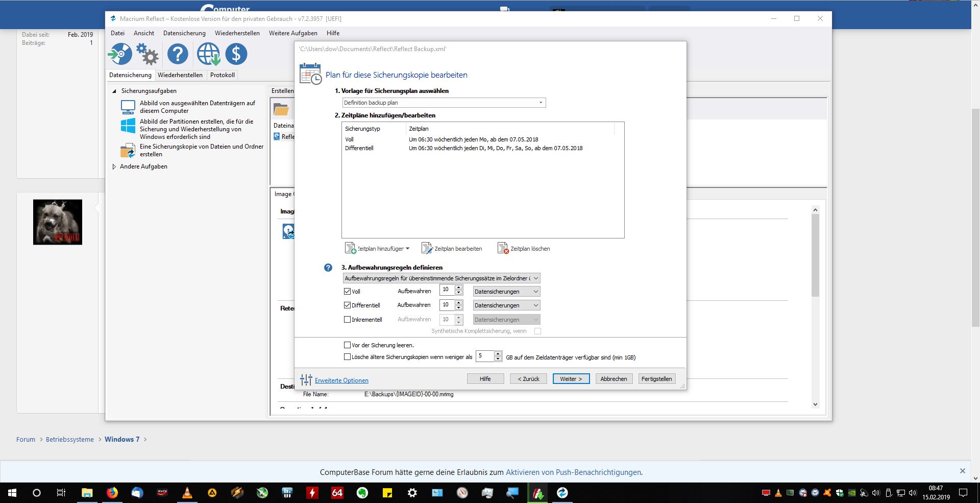Uncheck the Voll retention checkbox
980x503 pixels.
[347, 292]
